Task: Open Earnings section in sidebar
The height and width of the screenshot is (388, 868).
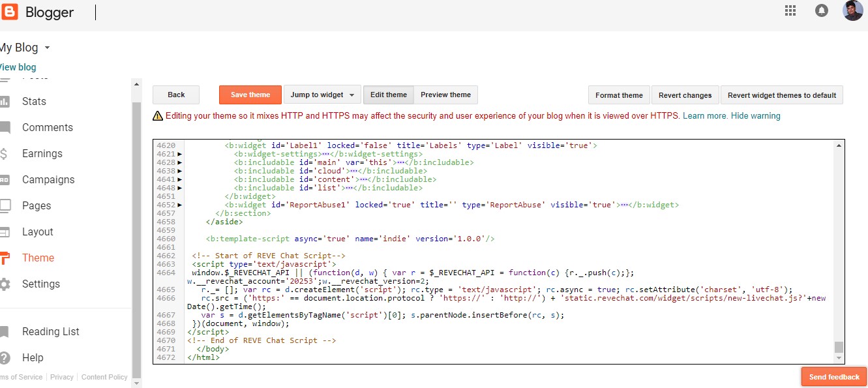Action: pos(42,153)
